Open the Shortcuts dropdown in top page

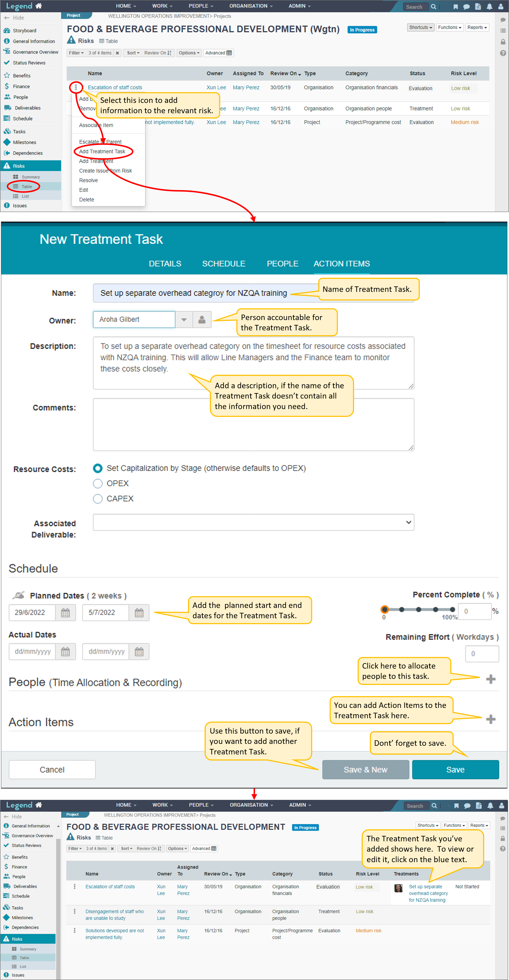(420, 27)
